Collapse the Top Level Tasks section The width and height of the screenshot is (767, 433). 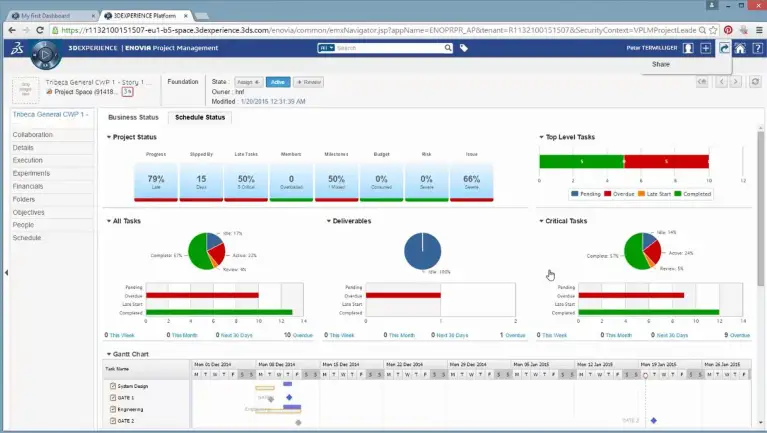[x=541, y=137]
